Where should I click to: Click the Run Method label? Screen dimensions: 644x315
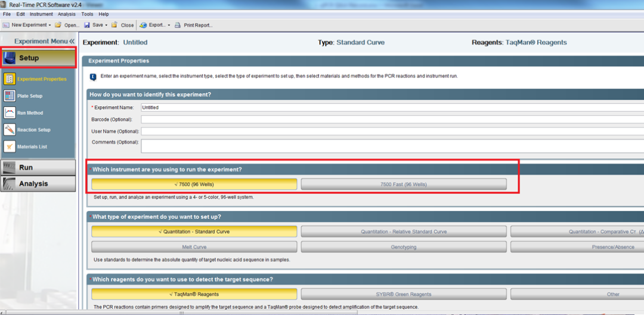30,113
